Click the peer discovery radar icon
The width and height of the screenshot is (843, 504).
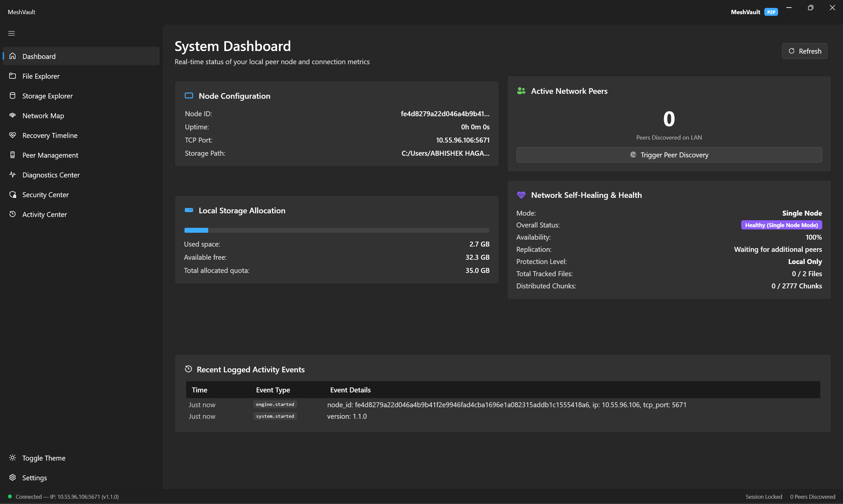coord(633,154)
